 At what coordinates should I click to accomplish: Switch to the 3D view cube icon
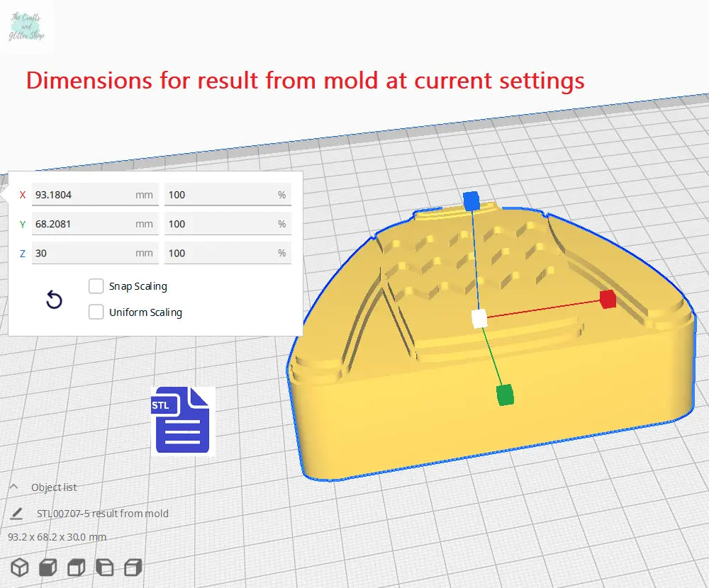point(20,567)
